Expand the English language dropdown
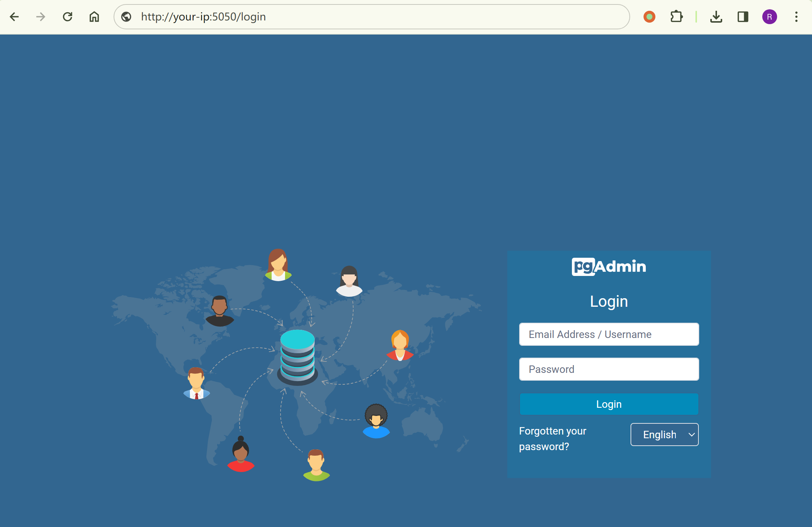Screen dimensions: 812x527 (664, 435)
